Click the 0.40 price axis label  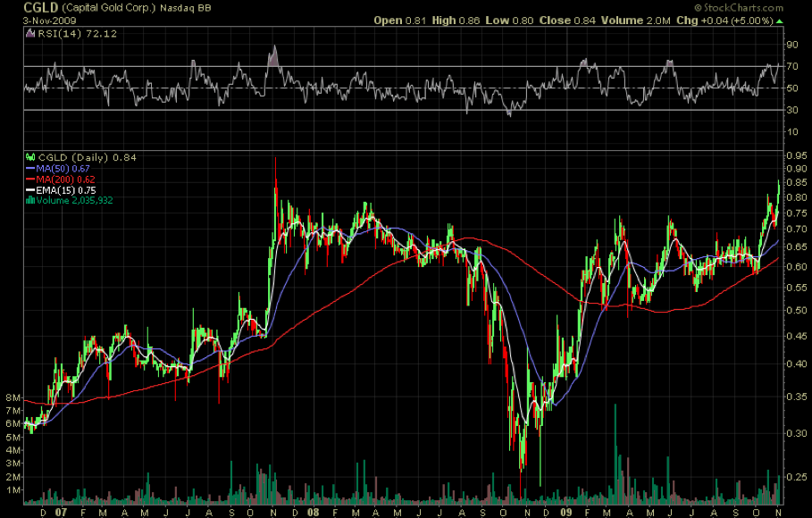click(797, 364)
